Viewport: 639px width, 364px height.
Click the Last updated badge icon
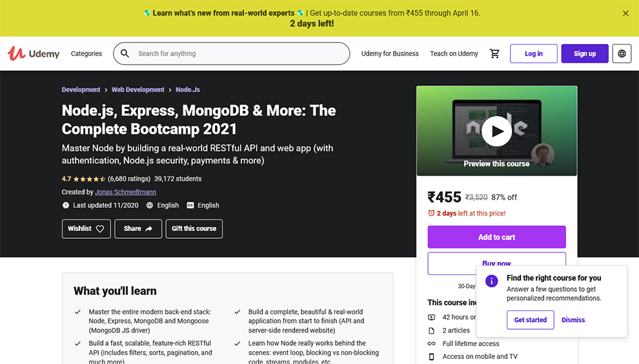coord(66,205)
